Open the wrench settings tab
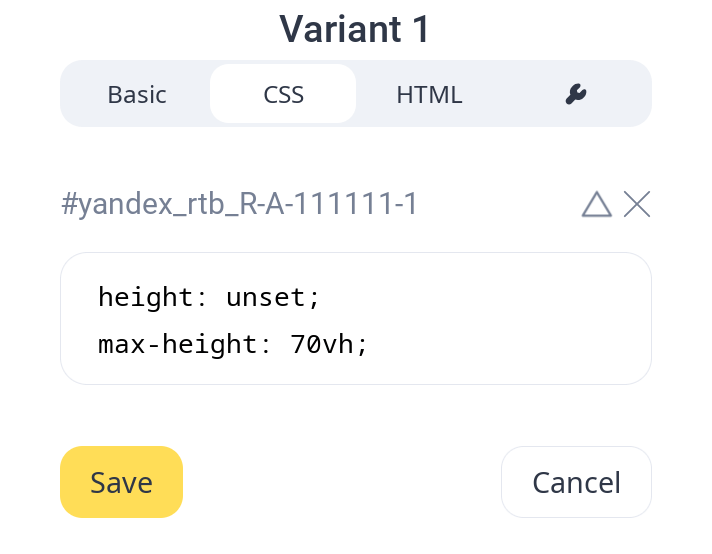Screen dimensions: 712x554 point(575,95)
